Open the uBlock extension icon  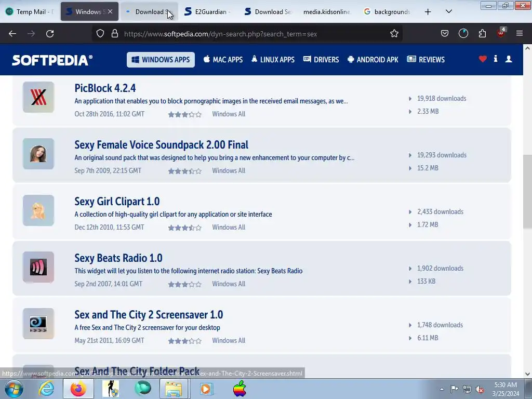tap(501, 33)
